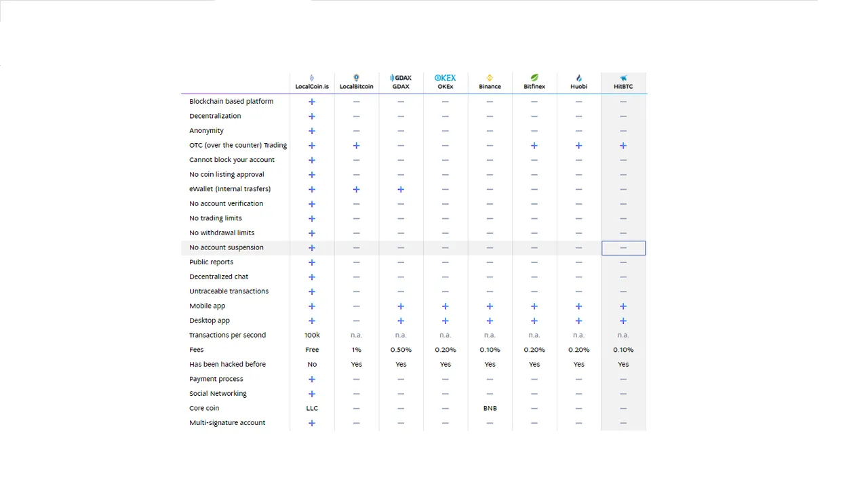Viewport: 868px width, 488px height.
Task: Click OTC (over the counter) Trading label
Action: [238, 145]
